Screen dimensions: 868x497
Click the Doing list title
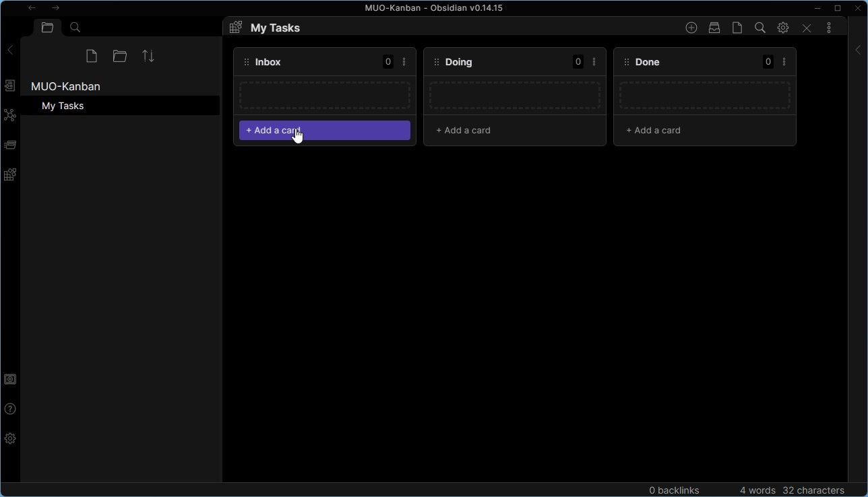tap(458, 62)
